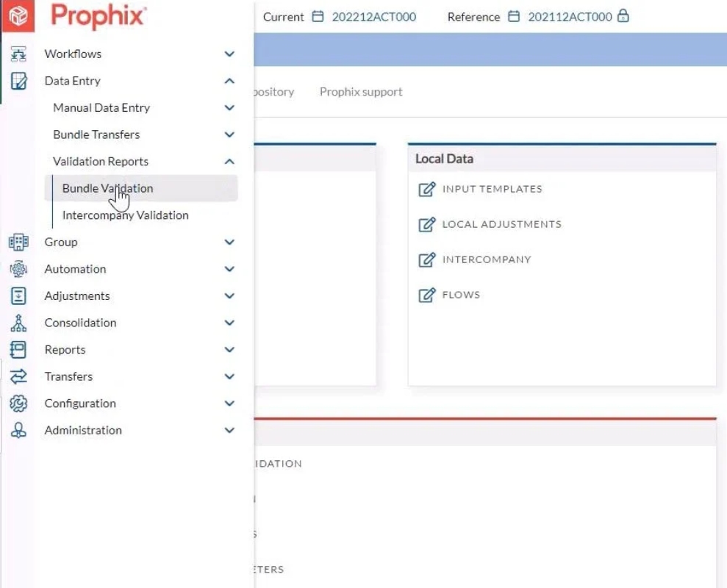Expand the Manual Data Entry chevron

pyautogui.click(x=229, y=107)
